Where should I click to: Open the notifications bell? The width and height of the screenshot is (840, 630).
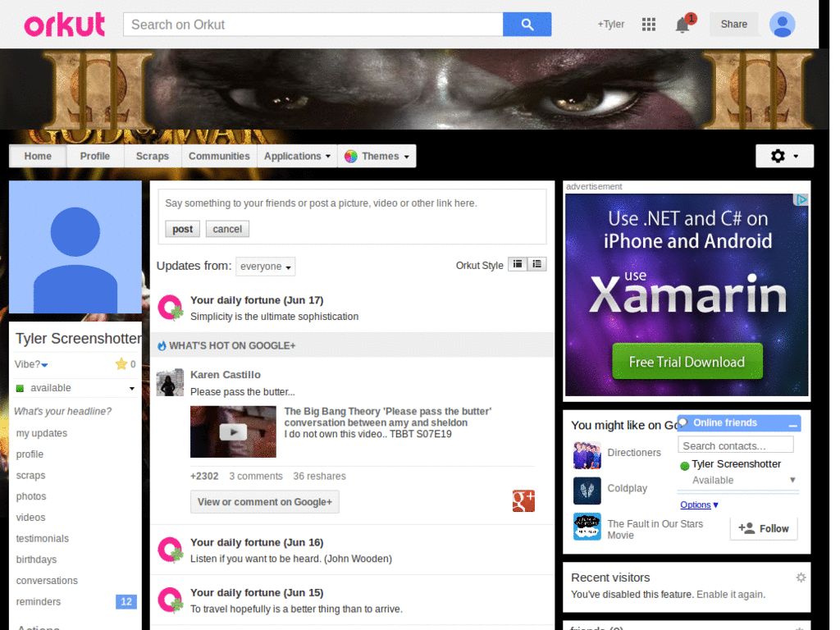click(x=682, y=25)
